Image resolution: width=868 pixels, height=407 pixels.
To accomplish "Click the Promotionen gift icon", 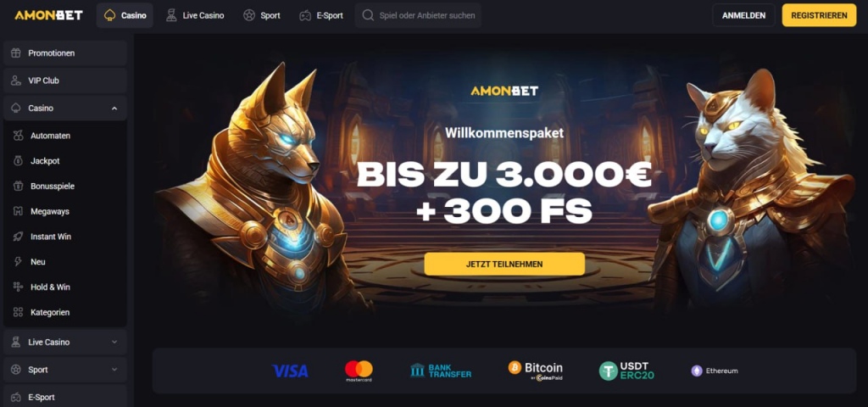I will [x=16, y=53].
